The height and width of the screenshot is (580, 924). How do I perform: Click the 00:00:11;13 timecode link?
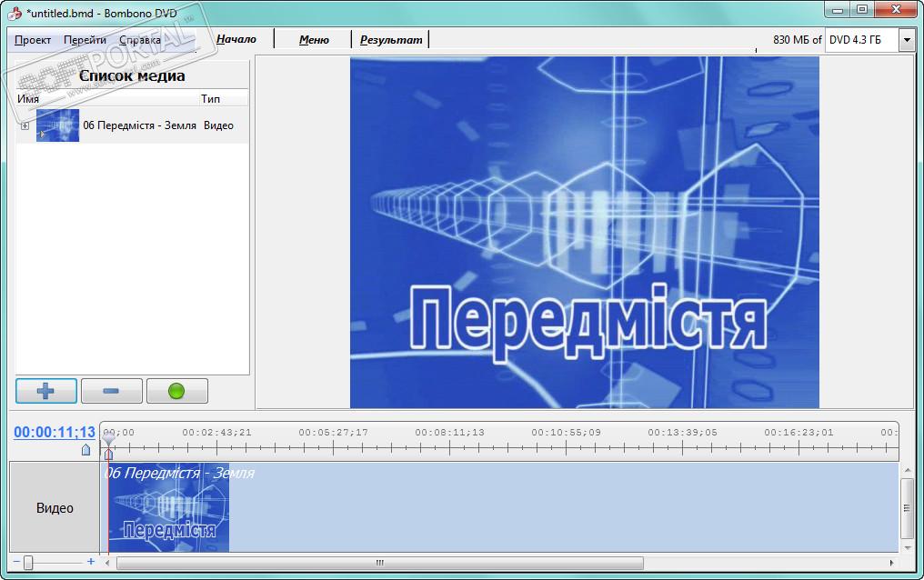click(55, 432)
